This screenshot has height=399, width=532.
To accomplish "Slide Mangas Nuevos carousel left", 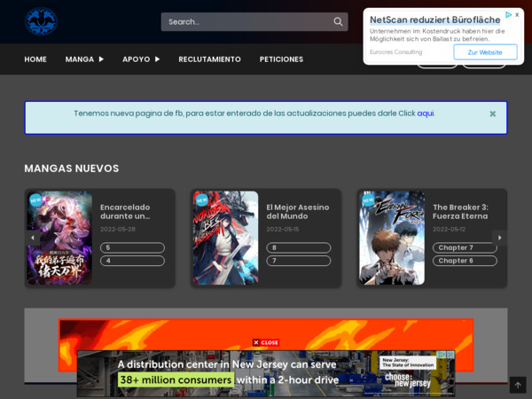I will 33,238.
